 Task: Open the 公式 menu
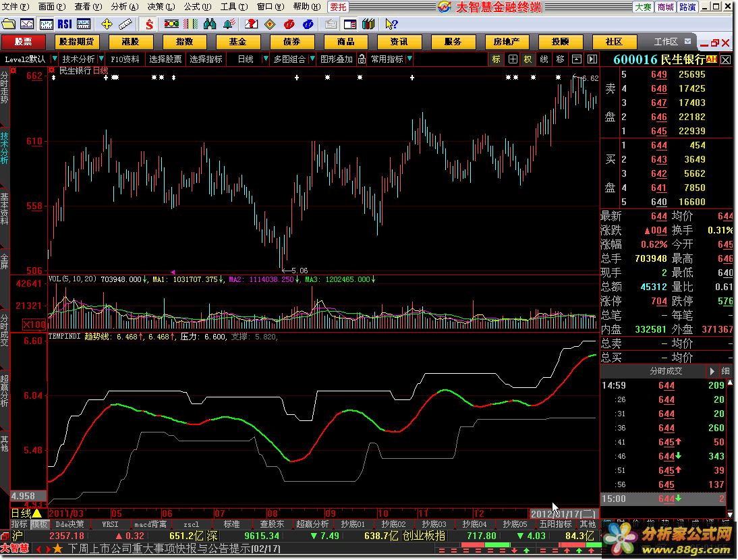pos(198,7)
